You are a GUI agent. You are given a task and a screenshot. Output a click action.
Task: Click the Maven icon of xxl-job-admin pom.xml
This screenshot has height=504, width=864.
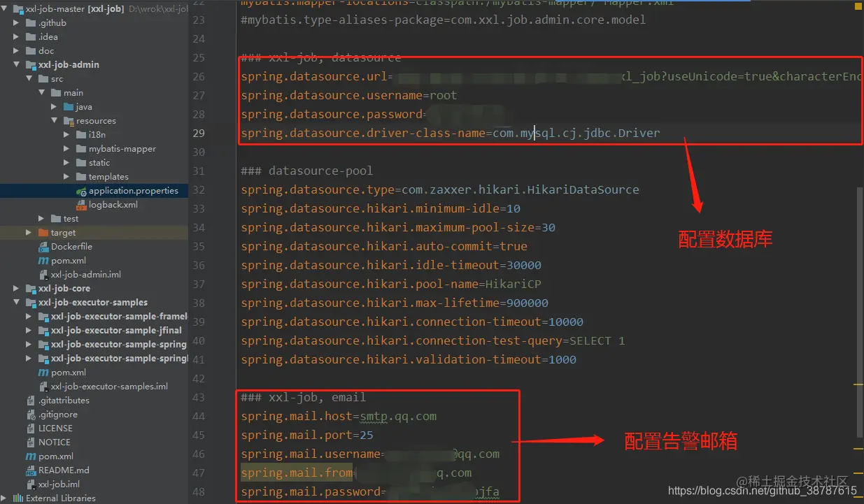coord(43,261)
